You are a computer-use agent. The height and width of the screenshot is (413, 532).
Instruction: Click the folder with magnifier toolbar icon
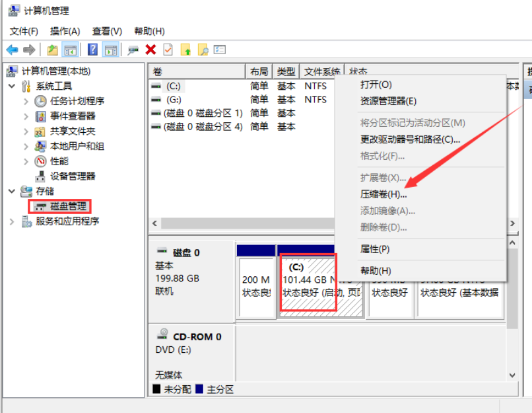203,50
